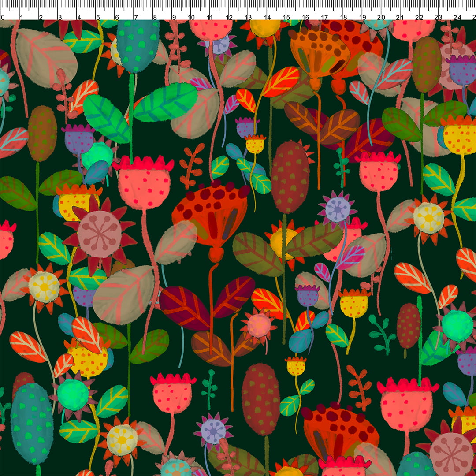Click the 5 mark on the ruler
Screen dimensions: 476x476
(x=97, y=17)
